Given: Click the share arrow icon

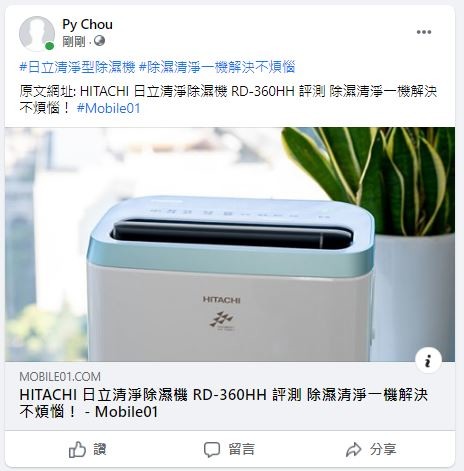Looking at the screenshot, I should 354,449.
